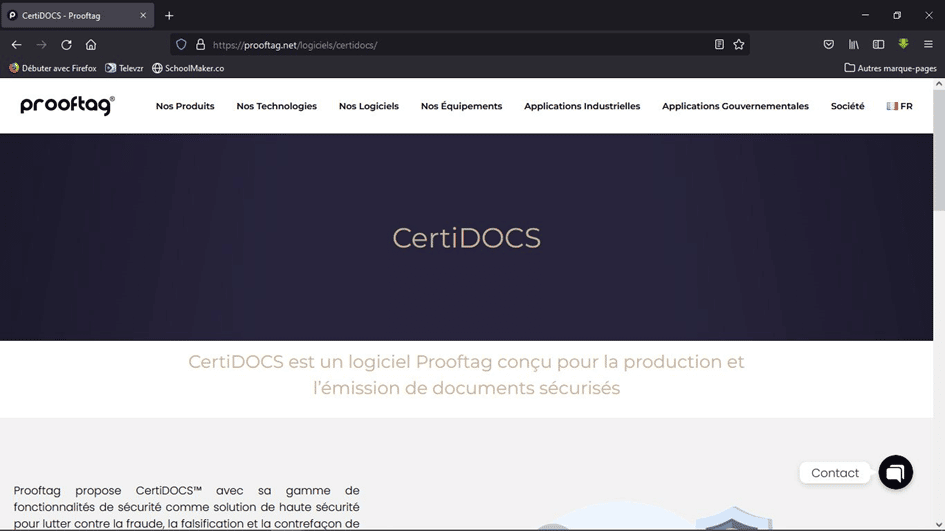This screenshot has height=531, width=945.
Task: Select the CertiDOCS - Prooftag tab
Action: [x=77, y=16]
